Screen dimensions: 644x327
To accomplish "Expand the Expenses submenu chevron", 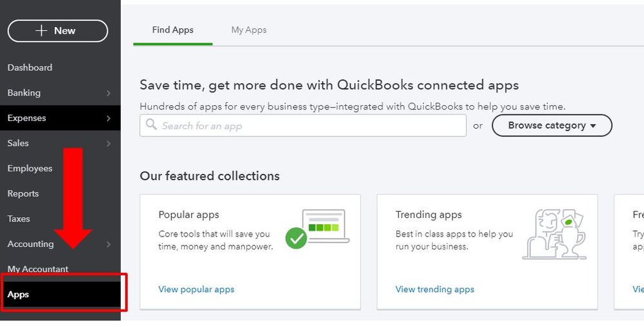I will coord(108,118).
